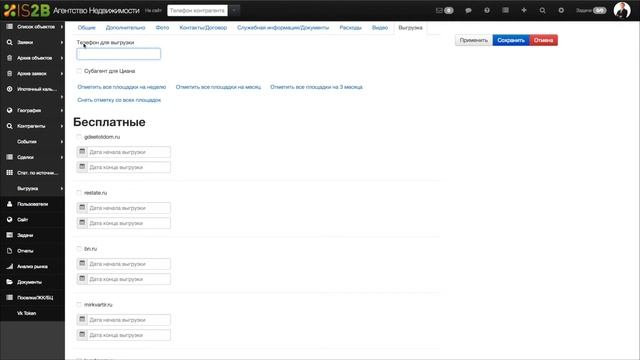The width and height of the screenshot is (640, 360).
Task: Check the restate.ru platform checkbox
Action: 79,193
